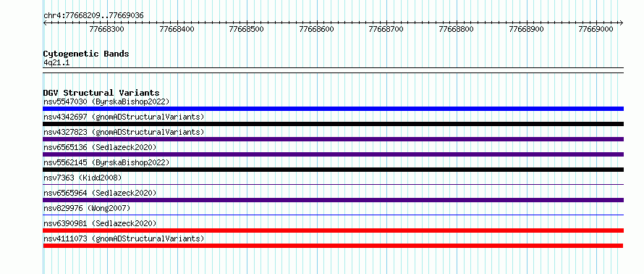Click the chr4:77668209..77669036 region label

click(x=93, y=15)
